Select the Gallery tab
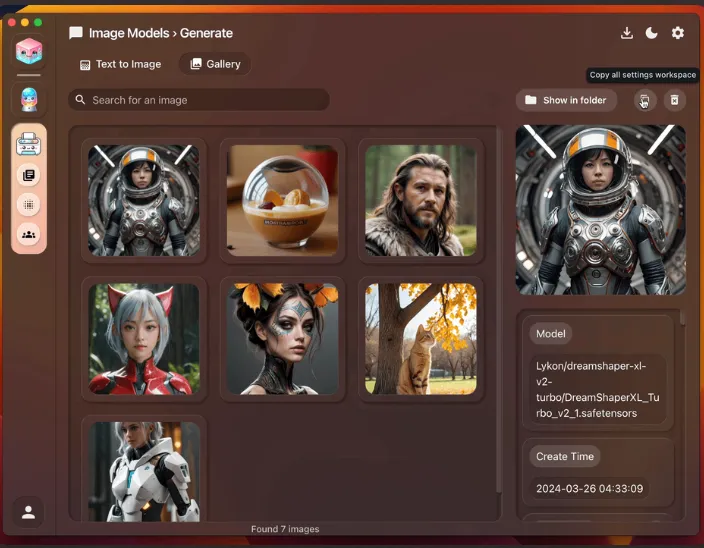The width and height of the screenshot is (704, 548). click(215, 64)
